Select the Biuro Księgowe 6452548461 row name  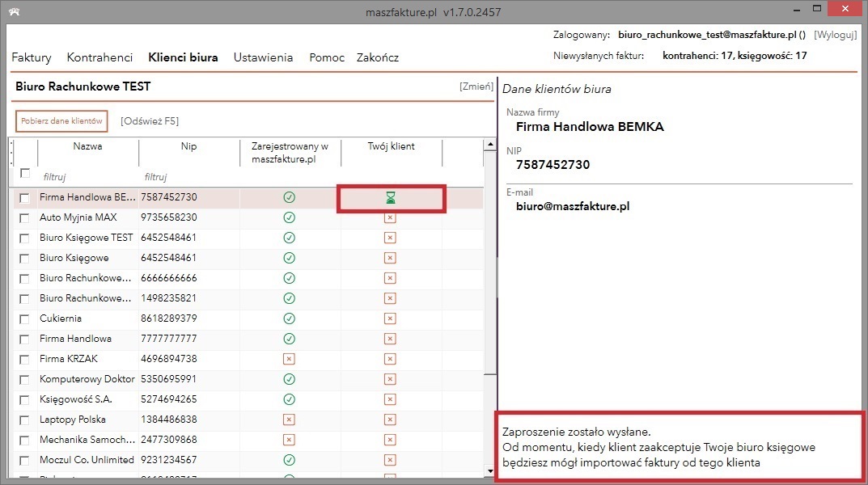pyautogui.click(x=74, y=258)
